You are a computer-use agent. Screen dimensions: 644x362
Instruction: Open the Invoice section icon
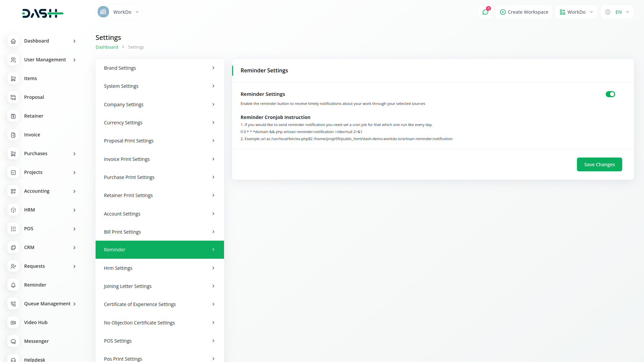click(x=13, y=135)
